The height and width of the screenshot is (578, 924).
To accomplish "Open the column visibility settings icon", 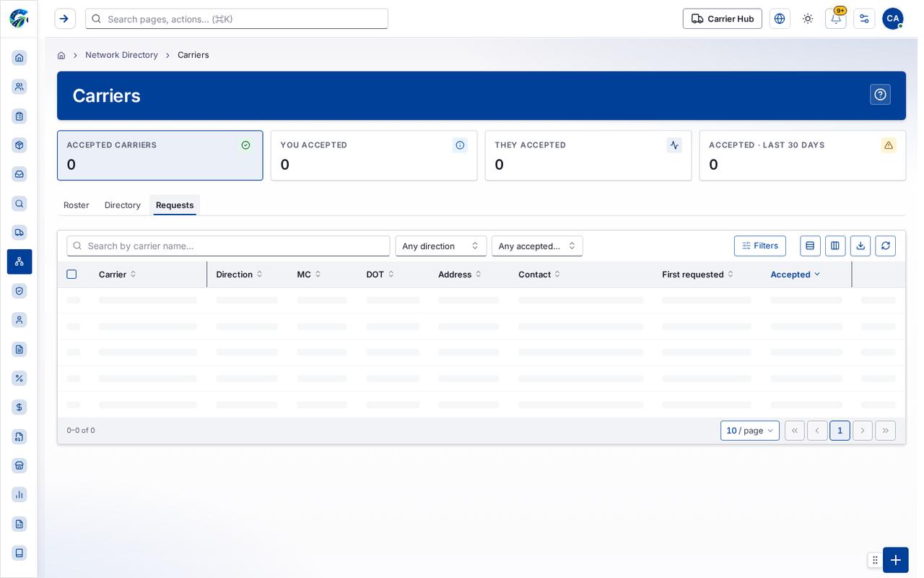I will [x=835, y=246].
